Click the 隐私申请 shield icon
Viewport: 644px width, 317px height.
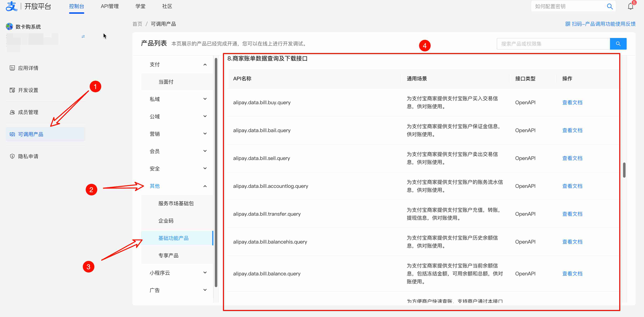click(x=12, y=156)
